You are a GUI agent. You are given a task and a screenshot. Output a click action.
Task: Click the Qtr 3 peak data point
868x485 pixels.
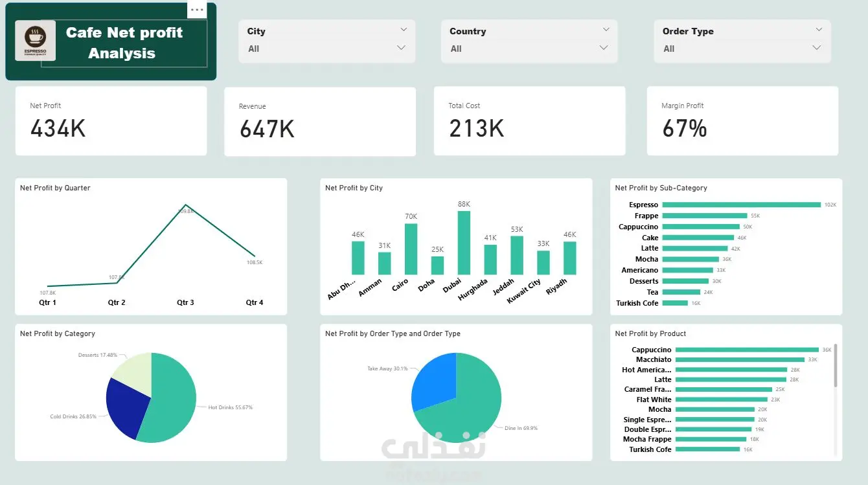pyautogui.click(x=186, y=205)
